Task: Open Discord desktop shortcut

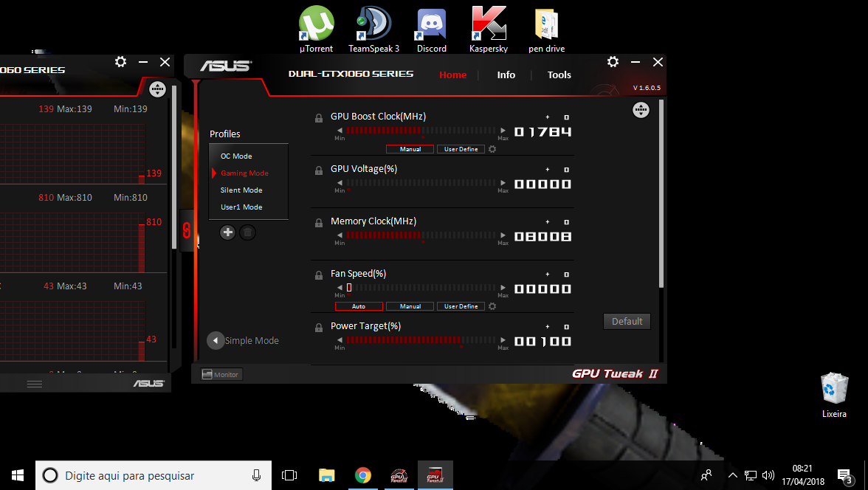Action: click(x=431, y=29)
